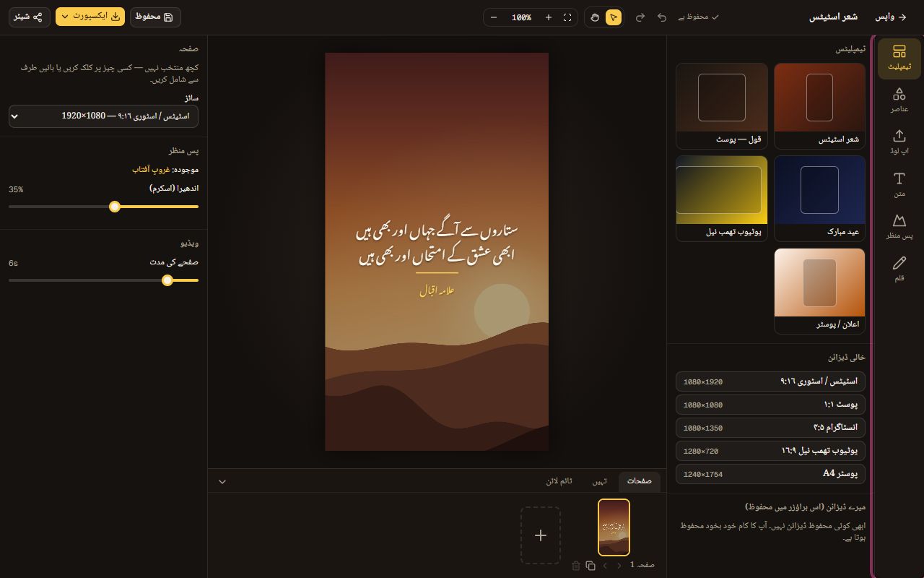Open the عناصر elements sidebar tool
This screenshot has height=578, width=924.
[x=899, y=100]
